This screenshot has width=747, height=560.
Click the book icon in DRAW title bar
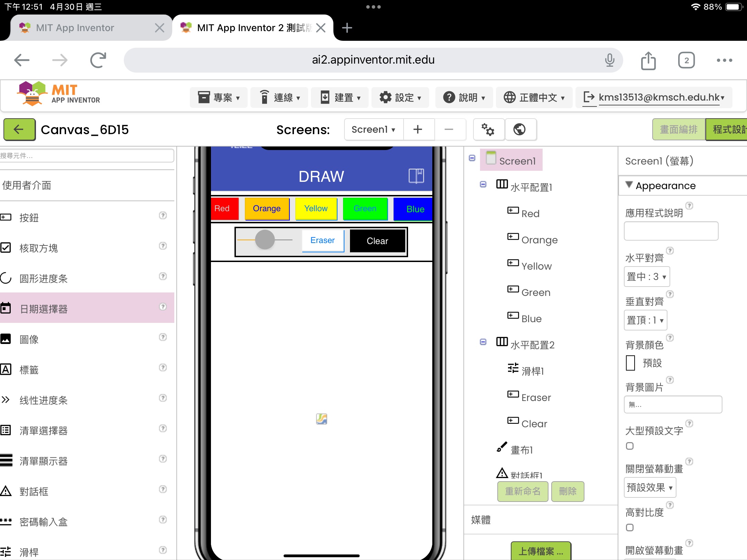416,176
